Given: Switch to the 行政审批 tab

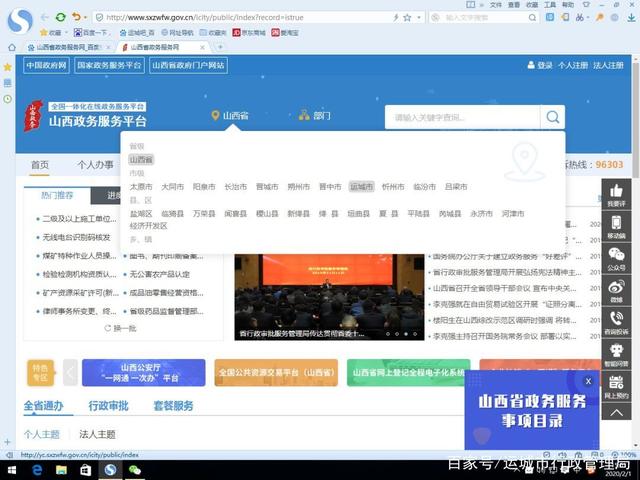Looking at the screenshot, I should pyautogui.click(x=108, y=406).
